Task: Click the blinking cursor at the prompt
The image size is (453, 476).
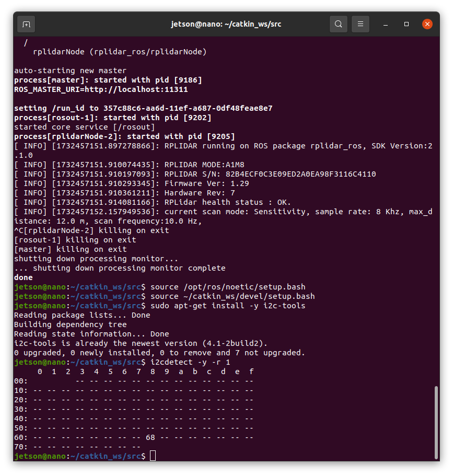Action: tap(153, 456)
